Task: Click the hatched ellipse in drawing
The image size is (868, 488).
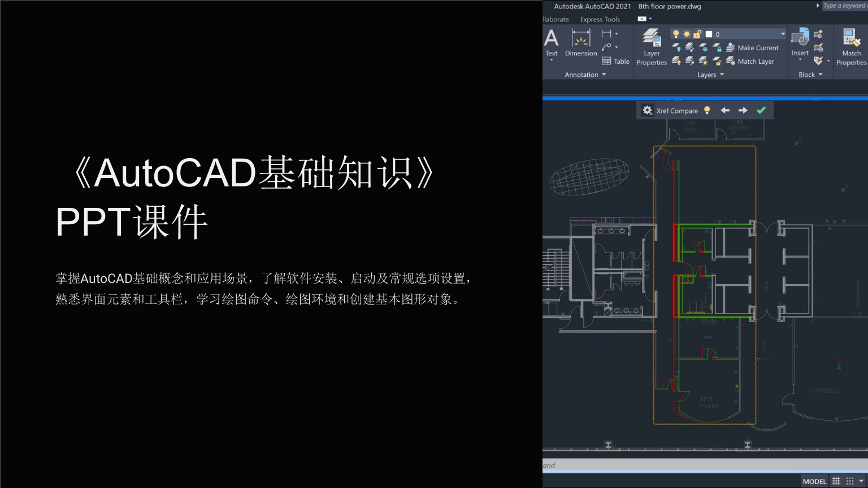Action: point(589,176)
